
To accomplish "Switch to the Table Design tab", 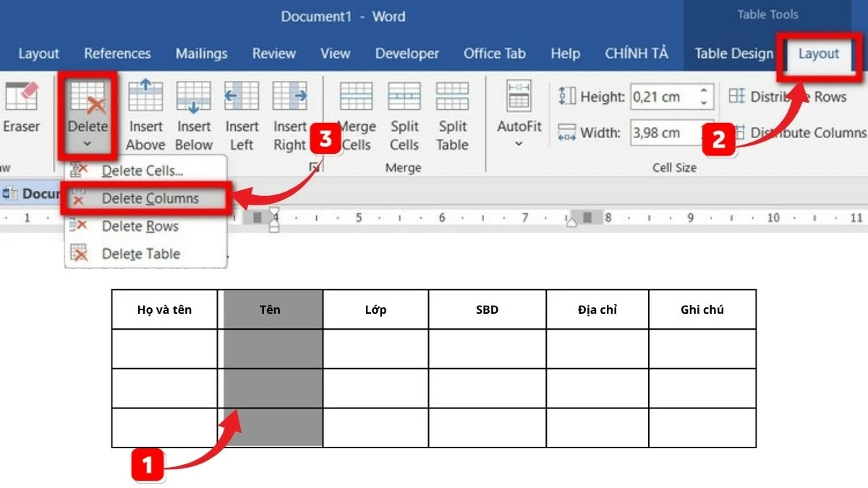I will pyautogui.click(x=733, y=53).
